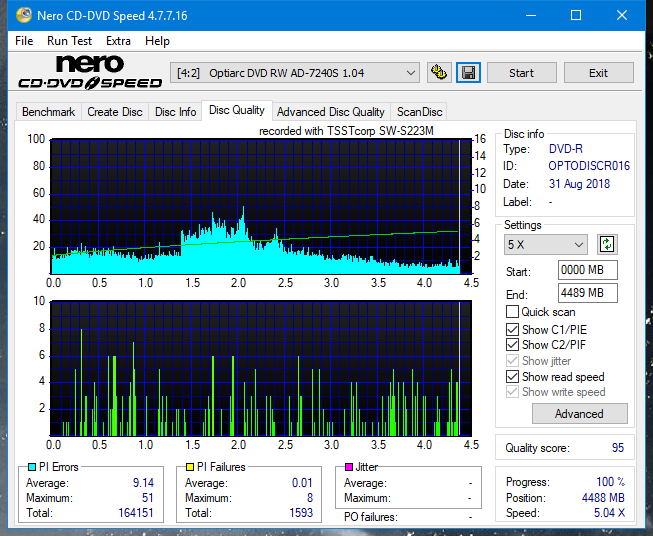Click the PI Errors maximum 51

(x=148, y=498)
